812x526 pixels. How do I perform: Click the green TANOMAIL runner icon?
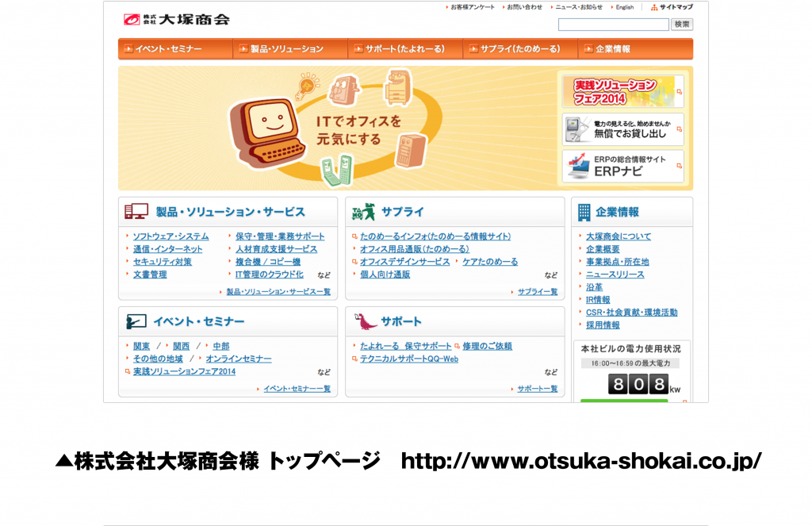click(x=363, y=212)
